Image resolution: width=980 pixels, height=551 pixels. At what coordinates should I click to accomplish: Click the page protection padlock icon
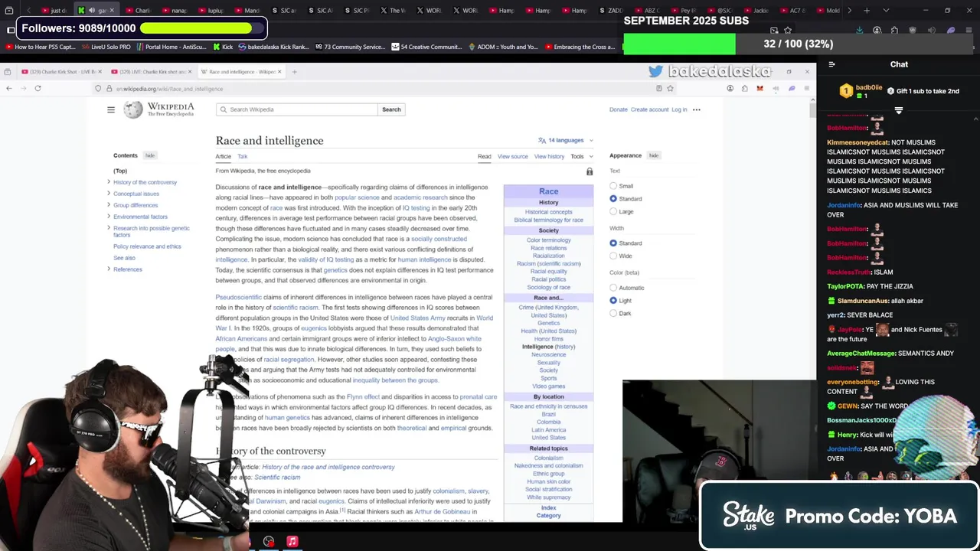click(590, 171)
